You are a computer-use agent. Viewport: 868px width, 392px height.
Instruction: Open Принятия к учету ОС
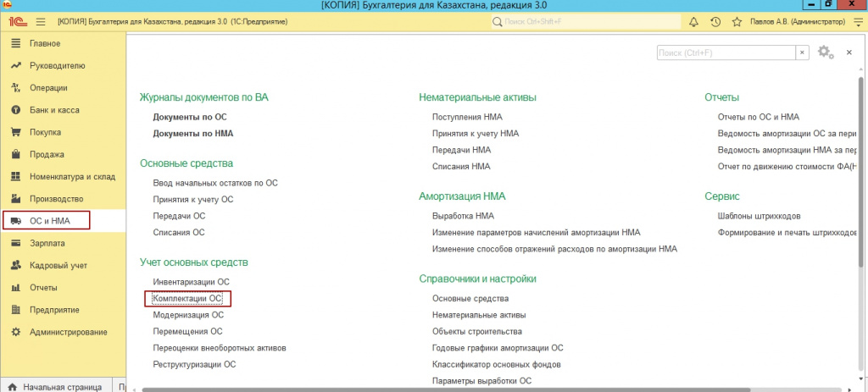pos(193,200)
